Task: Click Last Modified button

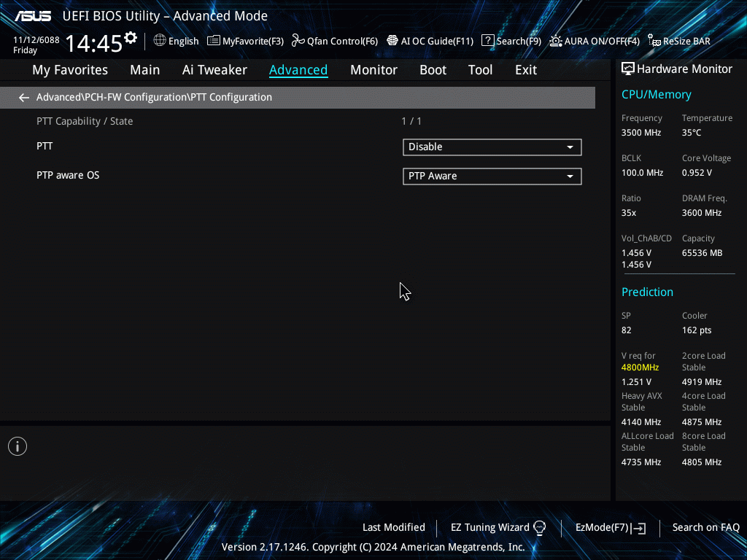Action: (x=393, y=527)
